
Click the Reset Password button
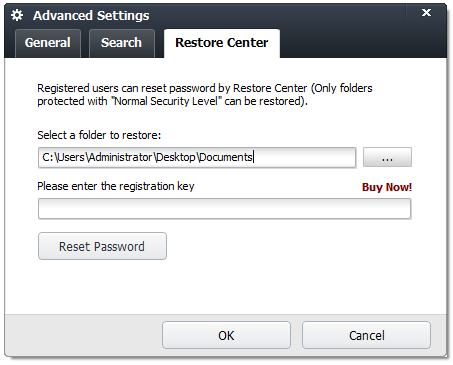click(x=102, y=246)
